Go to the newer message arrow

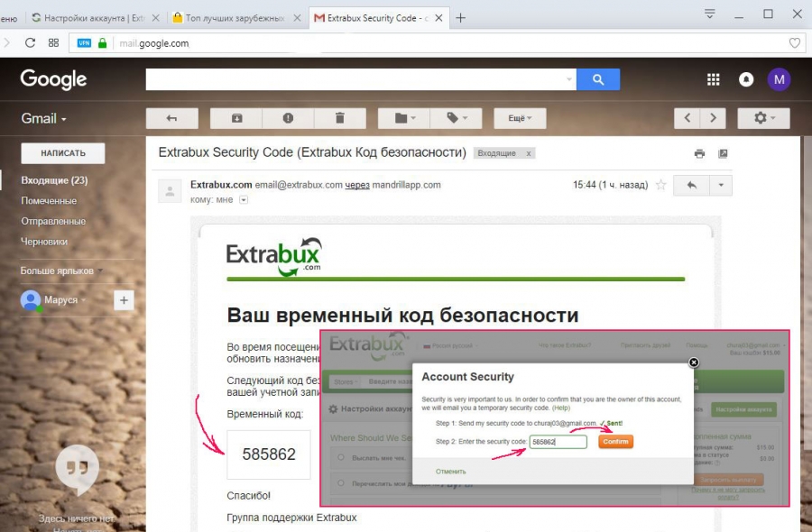coord(687,118)
